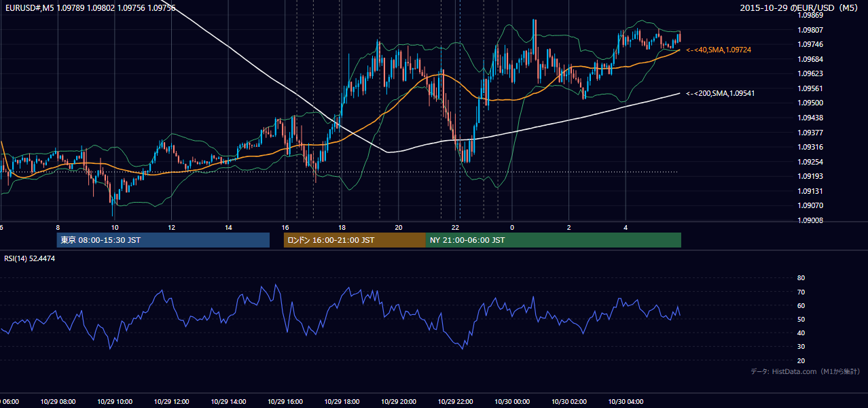Viewport: 868px width, 408px height.
Task: Click RSI scale level 40
Action: pos(801,333)
